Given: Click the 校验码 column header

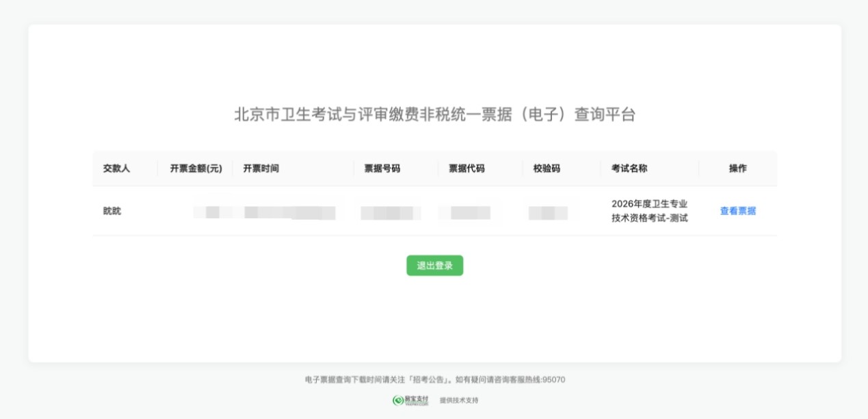Looking at the screenshot, I should tap(547, 168).
